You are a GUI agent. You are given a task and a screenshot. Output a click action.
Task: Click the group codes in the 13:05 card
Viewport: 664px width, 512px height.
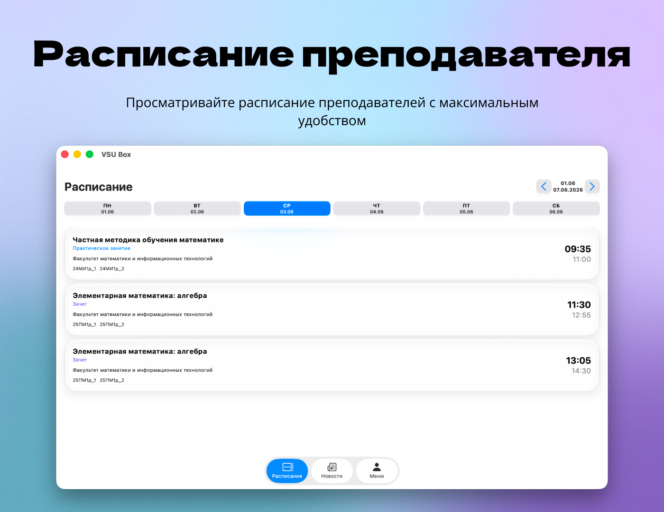tap(98, 381)
